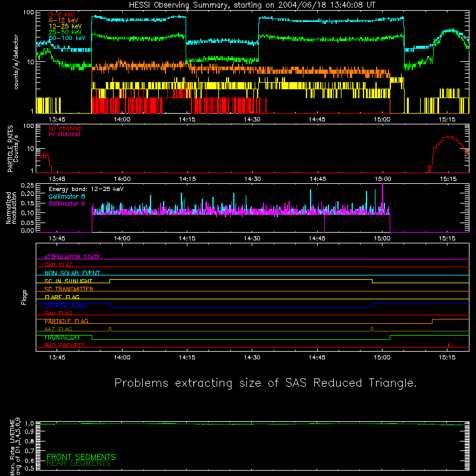Click the FRONTS_OFF flag label
Viewport: 476px width, 476px height.
62,337
